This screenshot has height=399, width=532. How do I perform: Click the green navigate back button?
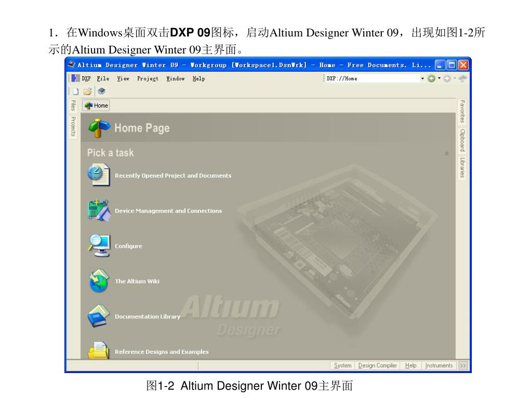pyautogui.click(x=431, y=79)
